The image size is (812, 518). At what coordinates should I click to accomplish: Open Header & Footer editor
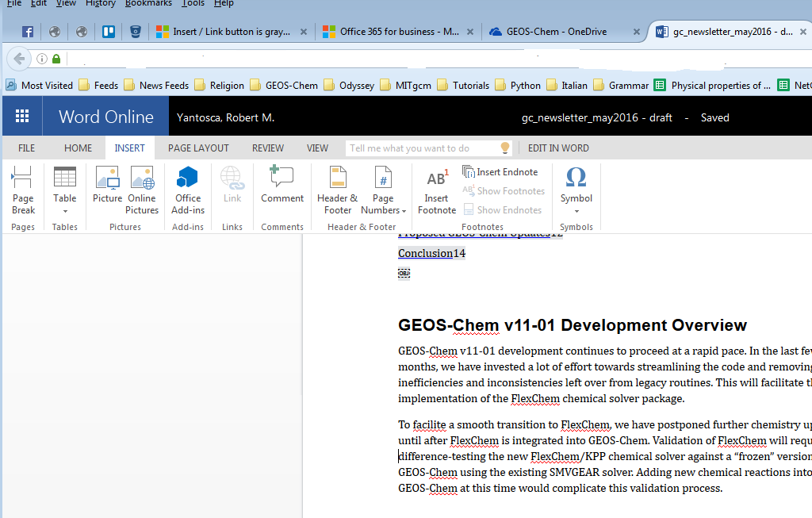pos(337,190)
